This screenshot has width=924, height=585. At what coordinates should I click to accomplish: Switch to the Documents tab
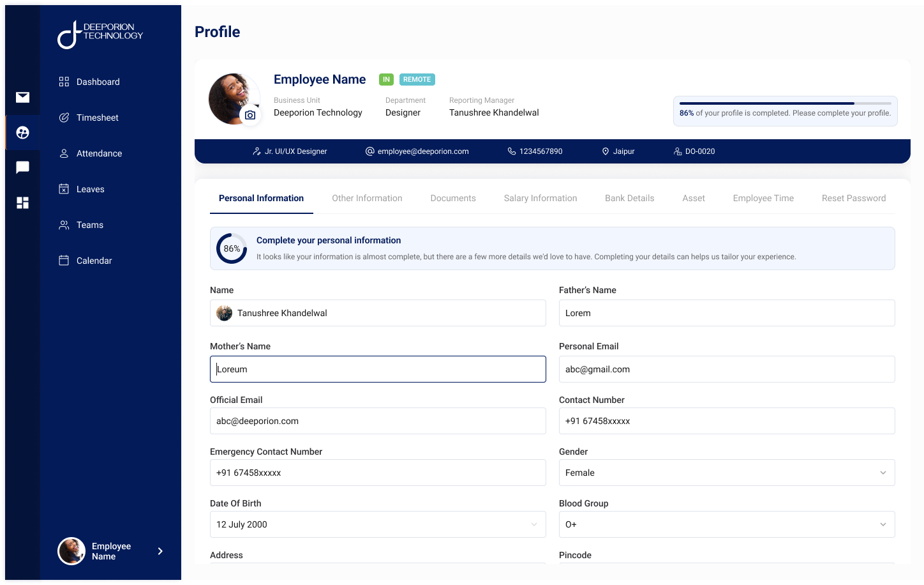[x=452, y=198]
